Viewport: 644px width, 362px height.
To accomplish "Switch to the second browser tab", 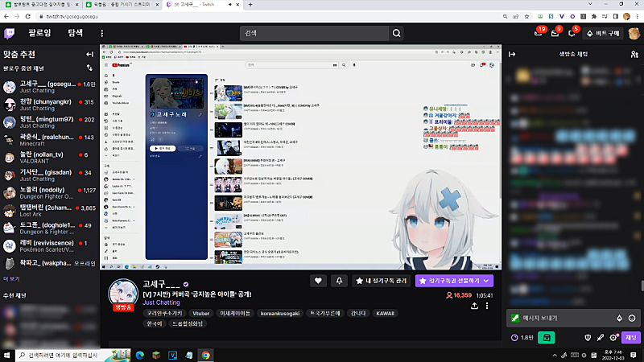I will click(122, 5).
